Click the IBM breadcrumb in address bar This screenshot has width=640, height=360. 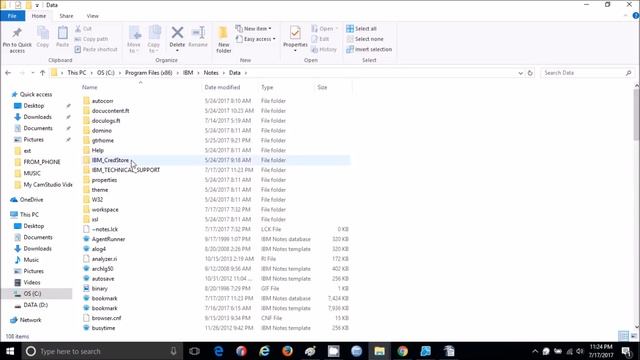point(188,73)
